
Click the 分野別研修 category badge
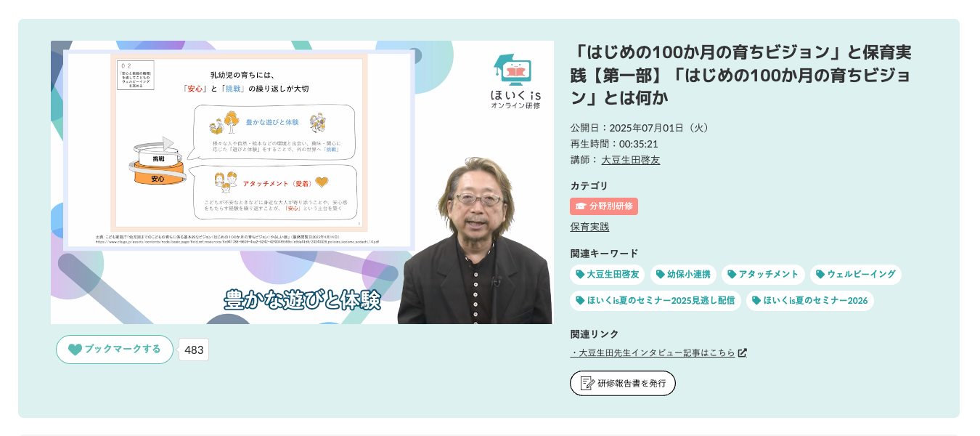click(x=604, y=206)
